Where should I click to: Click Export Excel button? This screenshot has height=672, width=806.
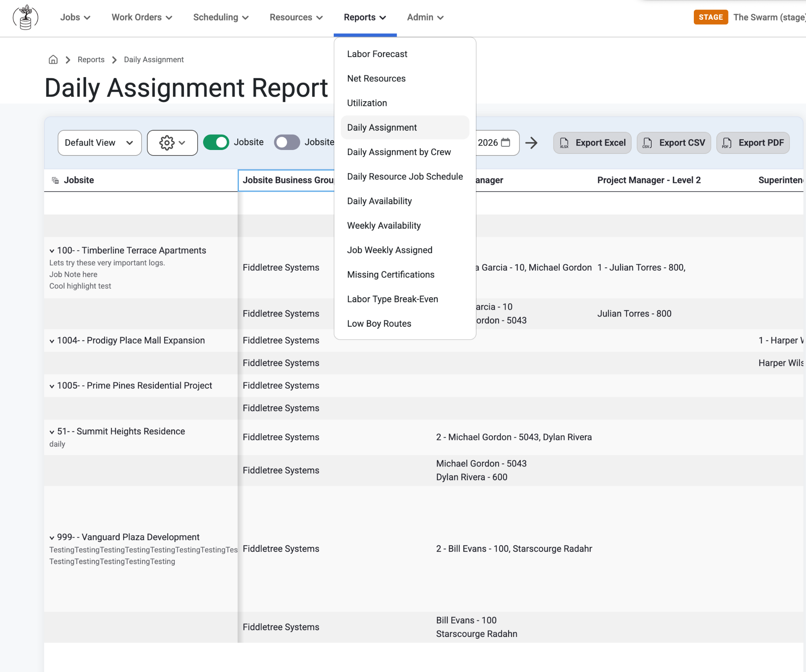592,143
